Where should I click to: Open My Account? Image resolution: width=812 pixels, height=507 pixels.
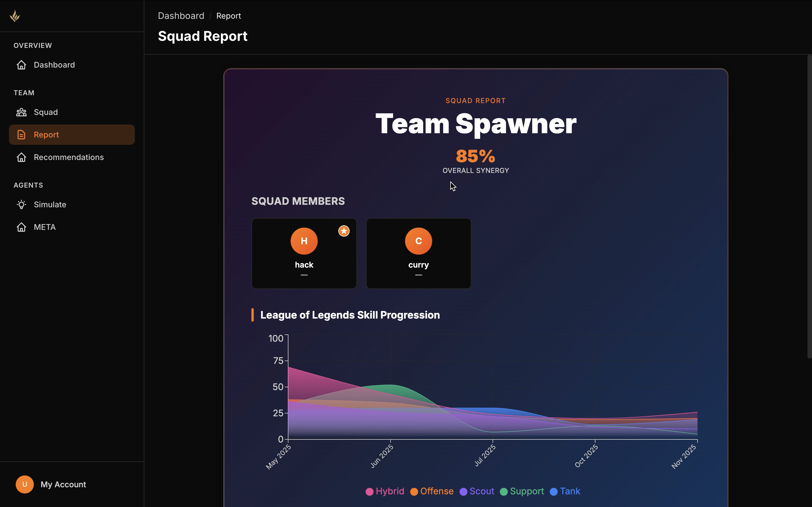point(63,484)
